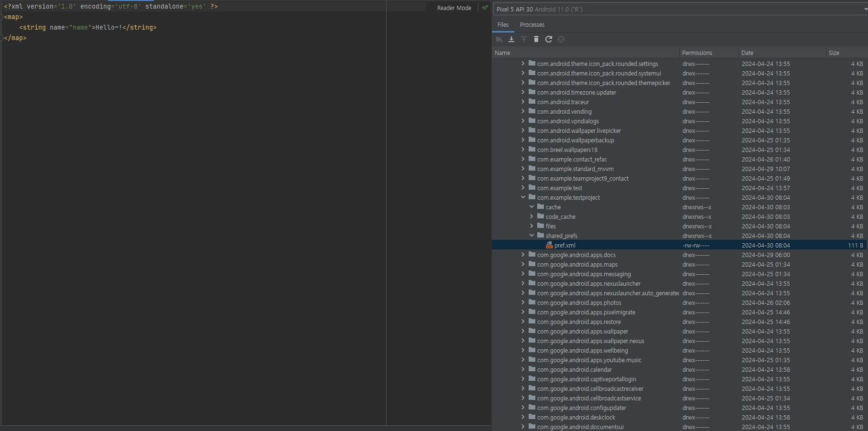The image size is (868, 431).
Task: Click date 2024-04-29 10:07 for standard_mvvm
Action: 766,169
